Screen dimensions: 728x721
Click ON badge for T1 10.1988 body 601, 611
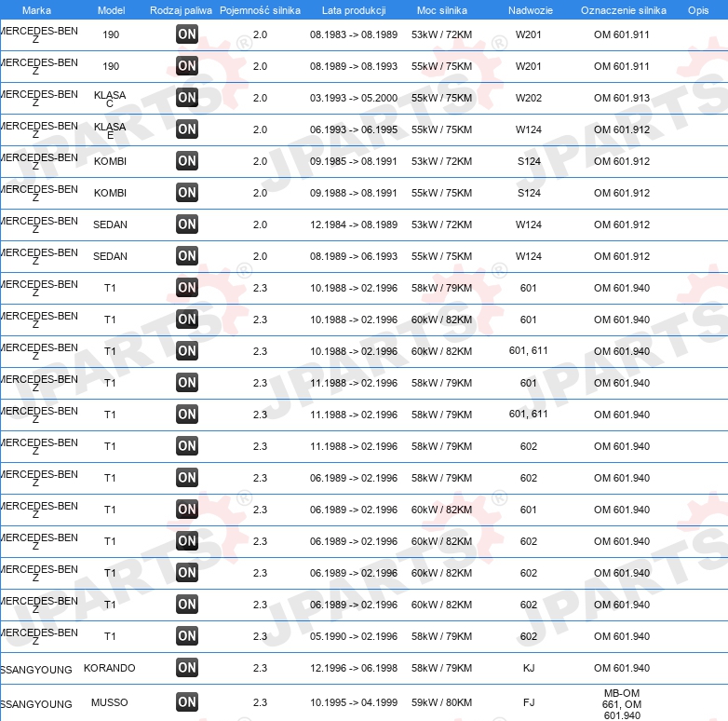click(x=187, y=351)
